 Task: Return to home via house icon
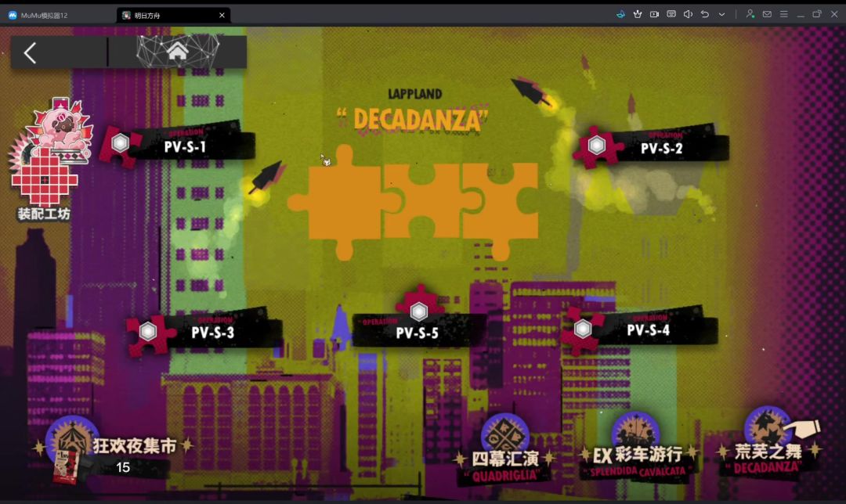click(x=178, y=52)
